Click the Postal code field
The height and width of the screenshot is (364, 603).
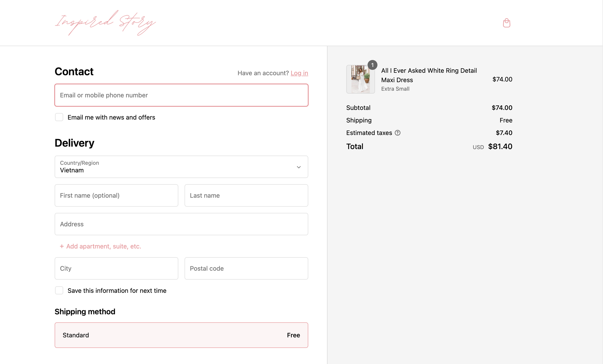click(x=246, y=268)
